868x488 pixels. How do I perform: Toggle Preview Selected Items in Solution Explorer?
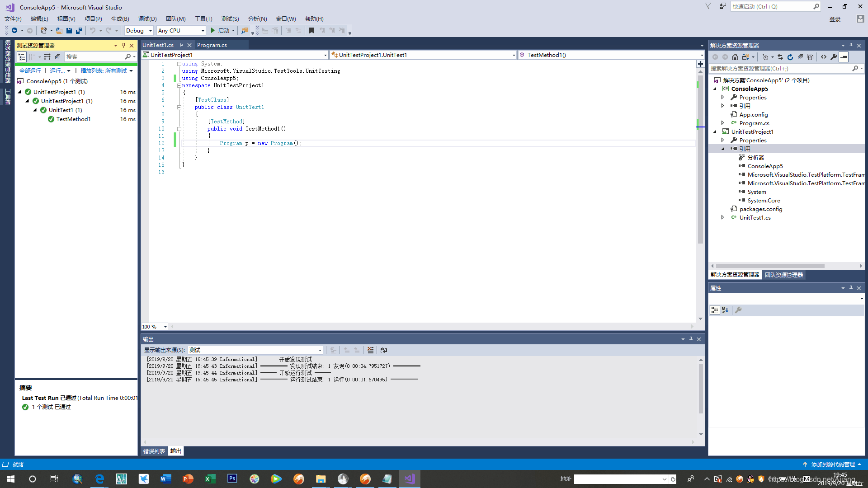pyautogui.click(x=844, y=57)
